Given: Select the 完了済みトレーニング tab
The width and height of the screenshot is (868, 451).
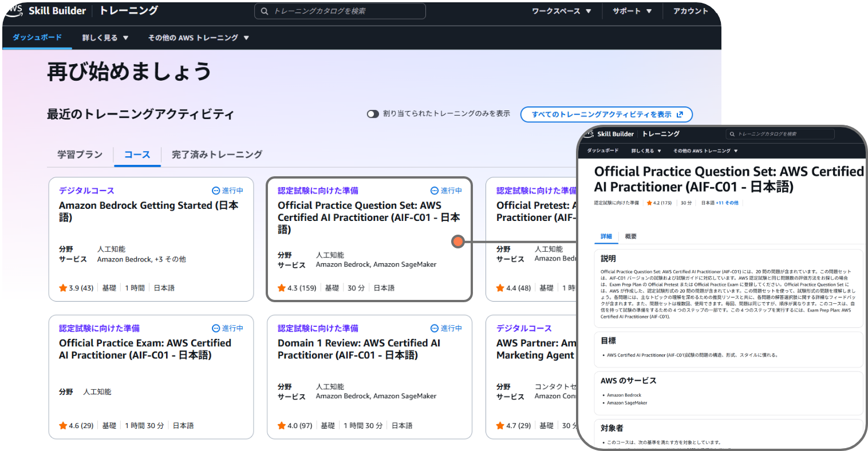Looking at the screenshot, I should pos(217,155).
